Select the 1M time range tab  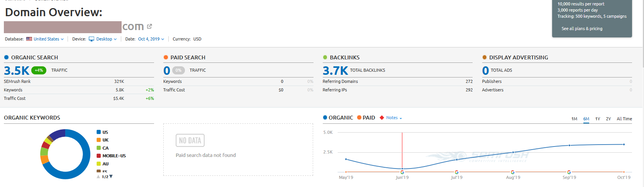tap(574, 119)
